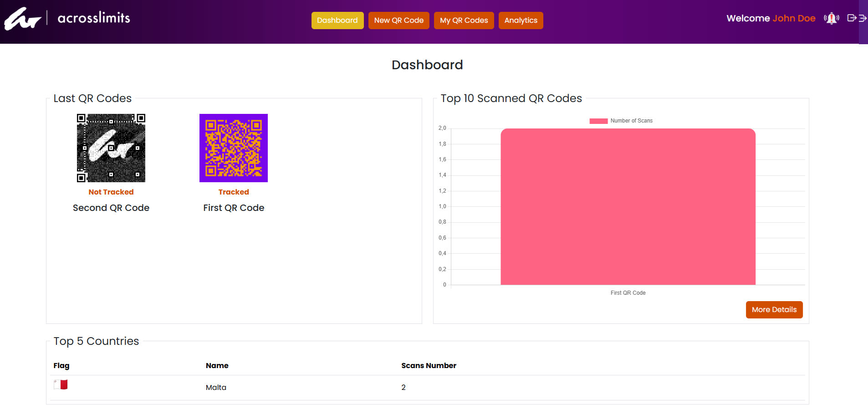Viewport: 868px width, 410px height.
Task: Click Malta's scans value 2
Action: (403, 388)
